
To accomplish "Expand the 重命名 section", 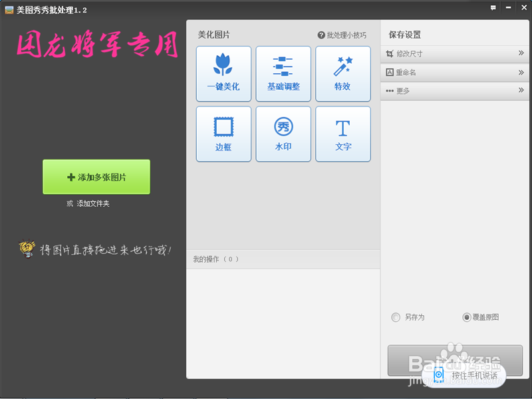I will point(455,72).
